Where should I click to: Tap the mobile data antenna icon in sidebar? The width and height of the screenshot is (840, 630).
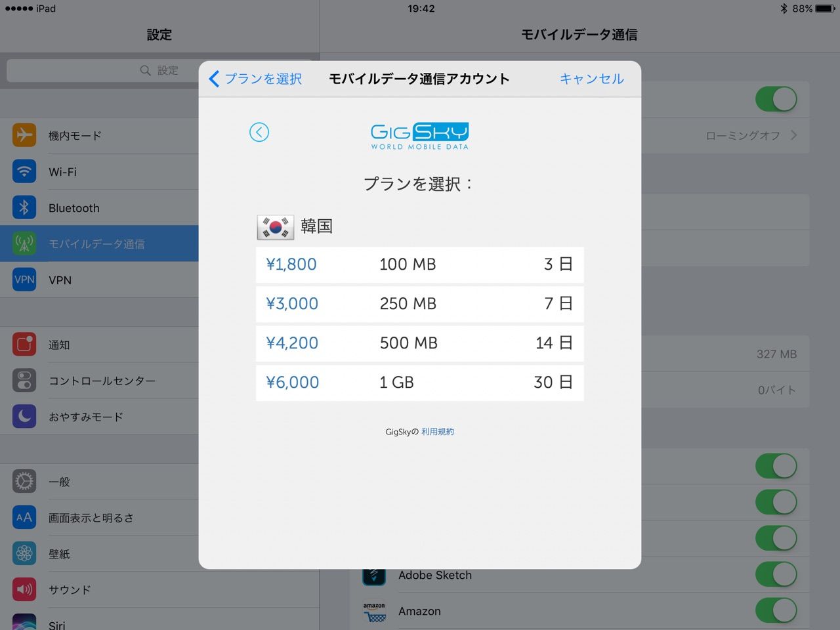point(24,243)
